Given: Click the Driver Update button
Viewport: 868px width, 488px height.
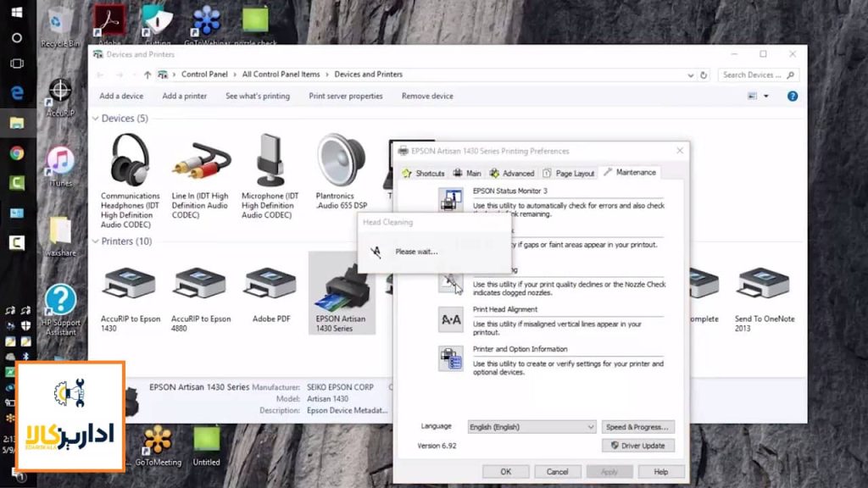Looking at the screenshot, I should point(637,446).
